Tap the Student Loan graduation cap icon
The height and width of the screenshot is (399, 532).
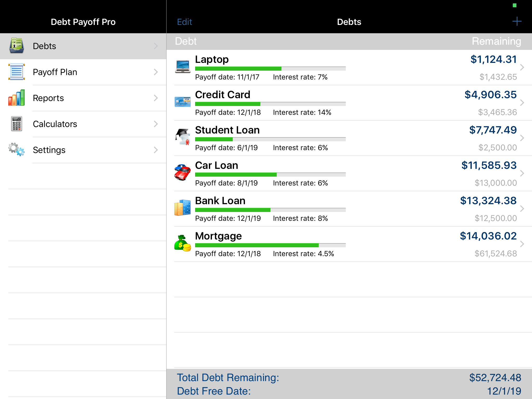pyautogui.click(x=183, y=137)
